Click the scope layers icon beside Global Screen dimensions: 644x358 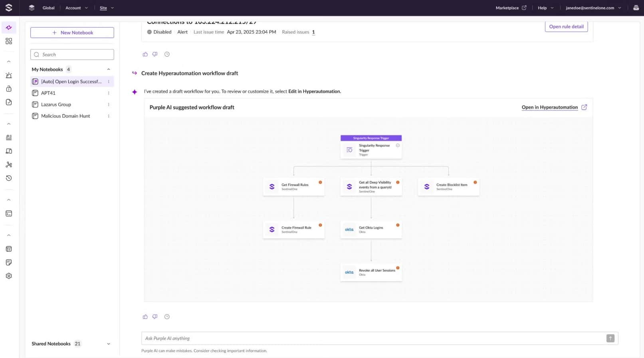(x=32, y=8)
